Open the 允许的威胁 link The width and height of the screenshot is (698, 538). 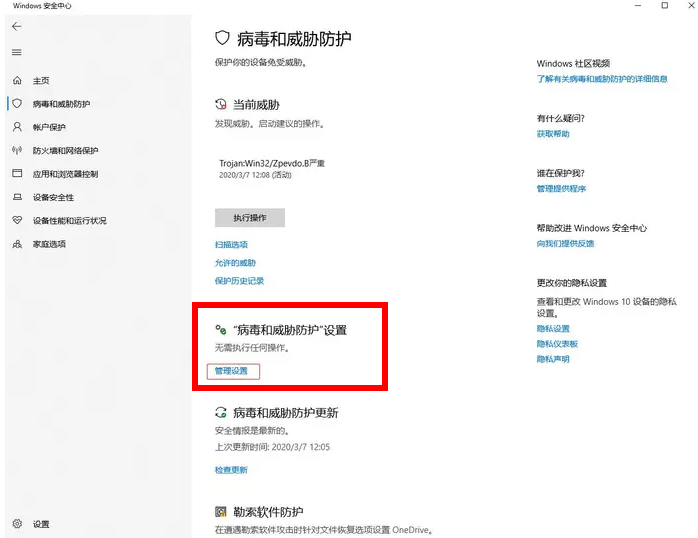235,263
